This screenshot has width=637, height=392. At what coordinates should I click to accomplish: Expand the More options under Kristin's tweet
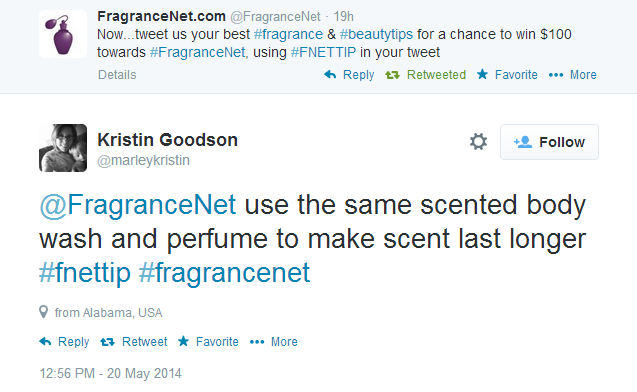point(274,342)
